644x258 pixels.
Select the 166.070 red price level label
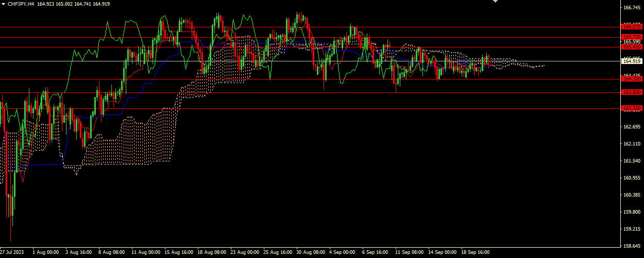632,26
